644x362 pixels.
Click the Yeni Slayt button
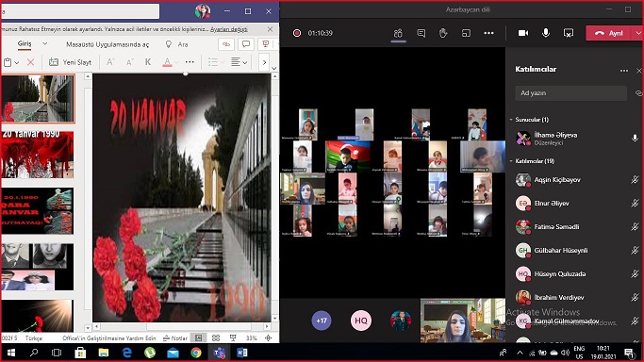point(70,62)
